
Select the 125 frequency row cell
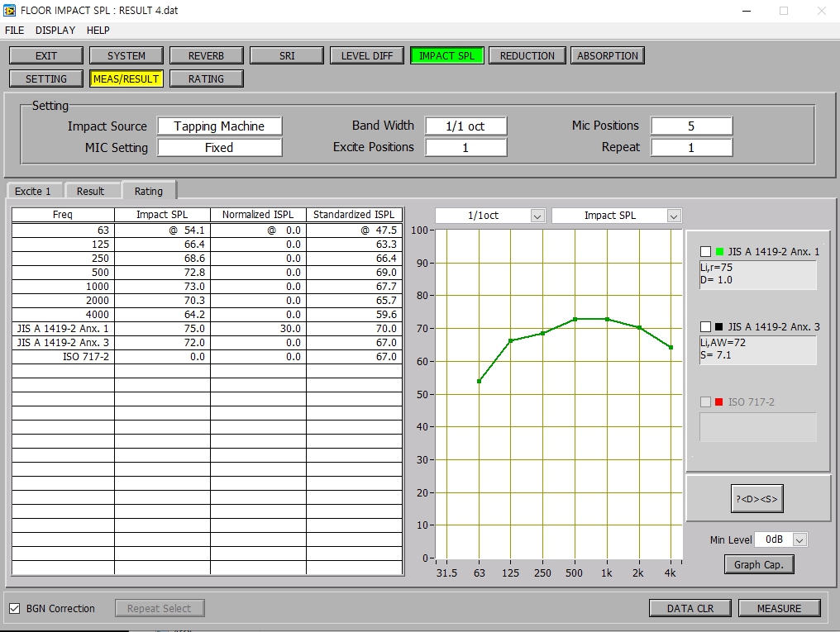[63, 244]
